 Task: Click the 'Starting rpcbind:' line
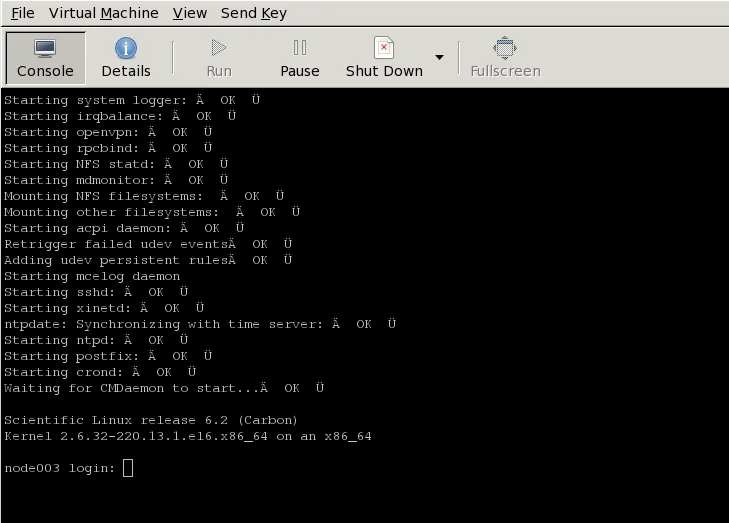(x=108, y=148)
